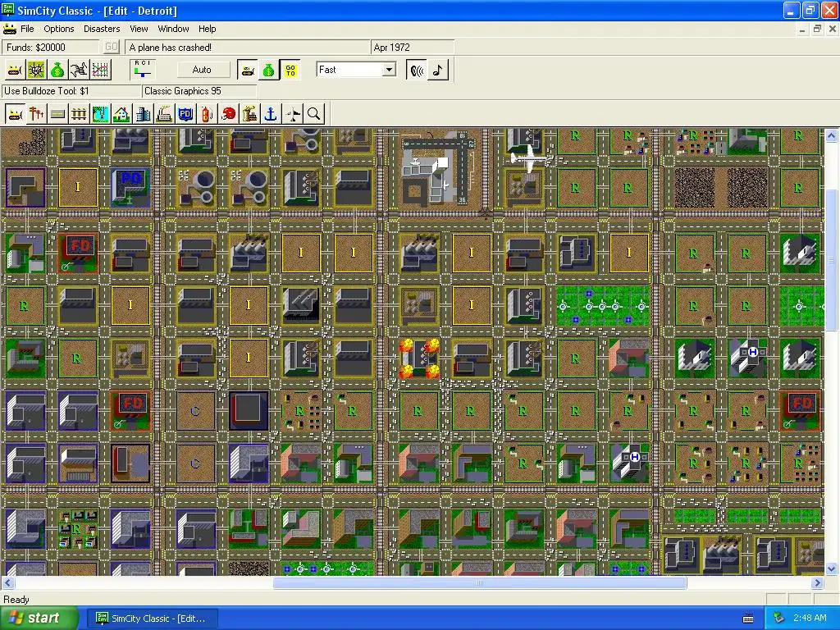Viewport: 840px width, 630px height.
Task: Click the horizontal scrollbar thumb
Action: [x=480, y=583]
